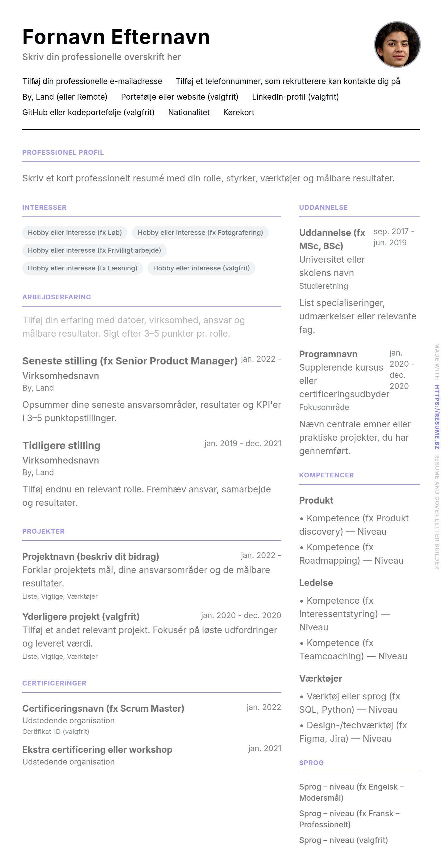Screen dimensions: 442x868
Task: Select the Tidligere stilling job entry title
Action: [61, 445]
